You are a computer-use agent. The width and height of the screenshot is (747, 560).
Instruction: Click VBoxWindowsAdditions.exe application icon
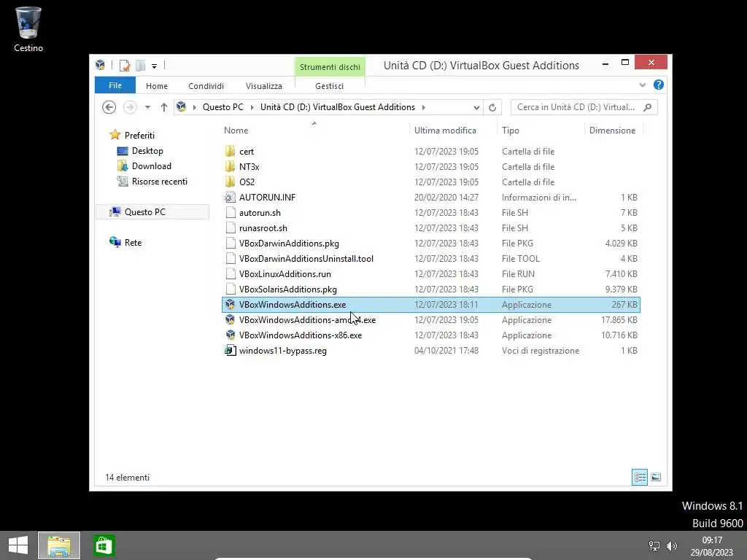pos(230,304)
